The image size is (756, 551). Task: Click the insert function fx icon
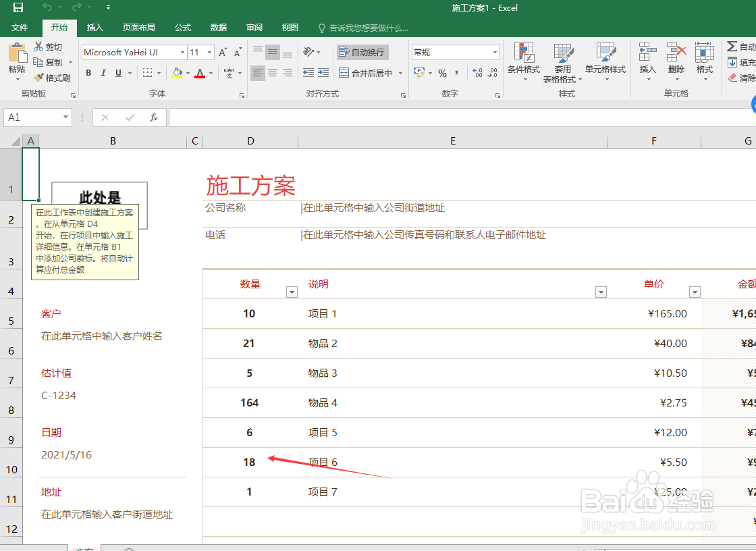[x=154, y=117]
